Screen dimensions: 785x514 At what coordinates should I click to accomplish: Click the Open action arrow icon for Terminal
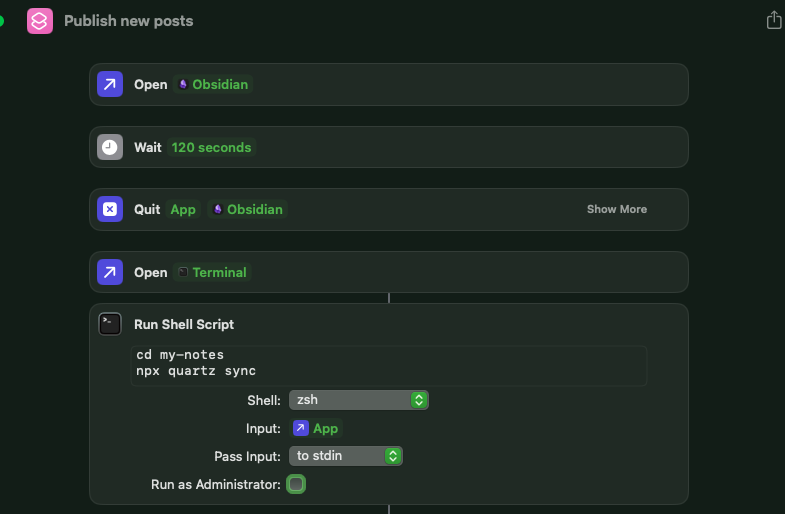pos(110,272)
